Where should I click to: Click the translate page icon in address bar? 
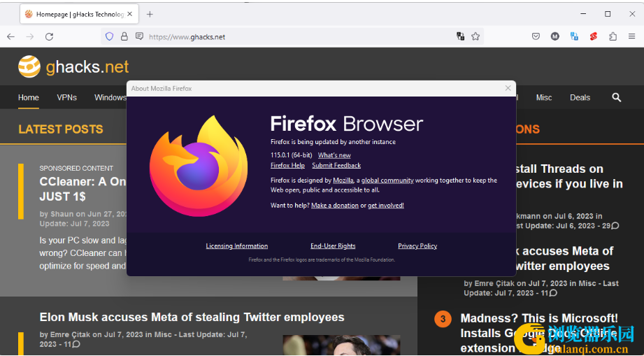coord(460,36)
